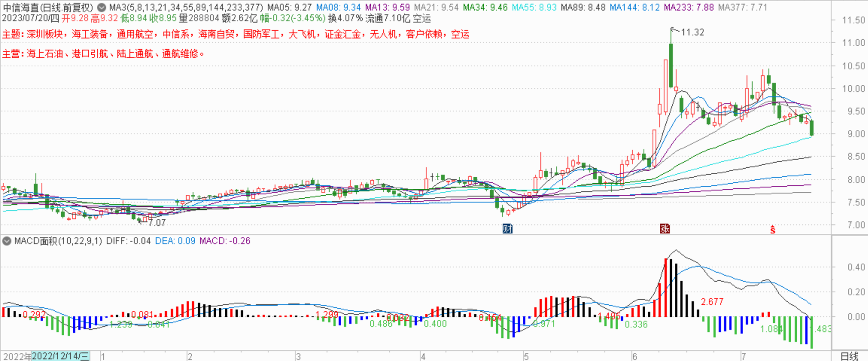Click month 3 on the time axis

(298, 356)
